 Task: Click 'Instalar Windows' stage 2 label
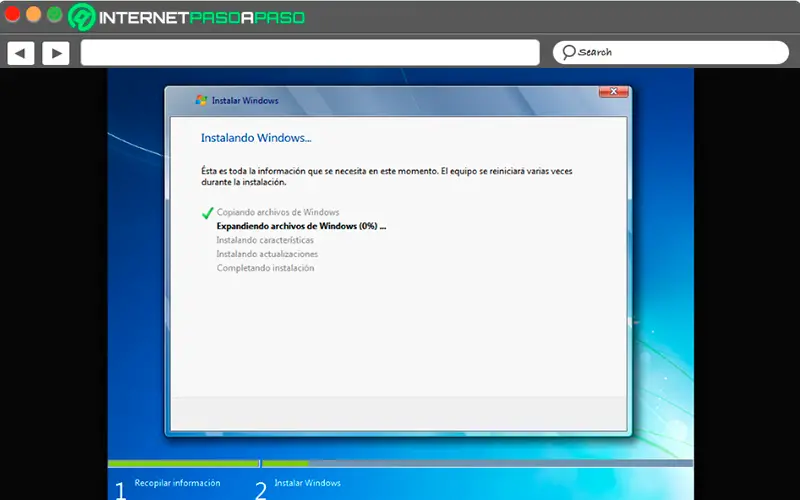pos(307,483)
